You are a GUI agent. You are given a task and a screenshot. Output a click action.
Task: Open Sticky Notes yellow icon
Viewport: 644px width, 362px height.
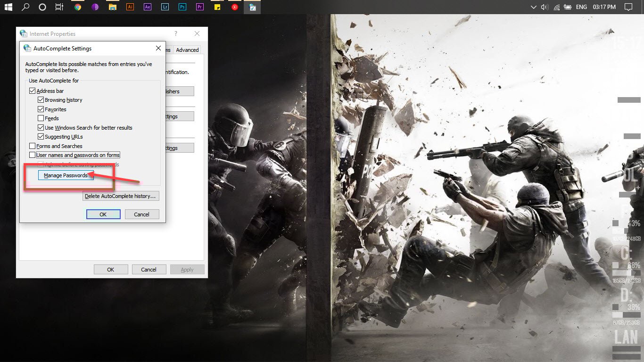pyautogui.click(x=217, y=7)
